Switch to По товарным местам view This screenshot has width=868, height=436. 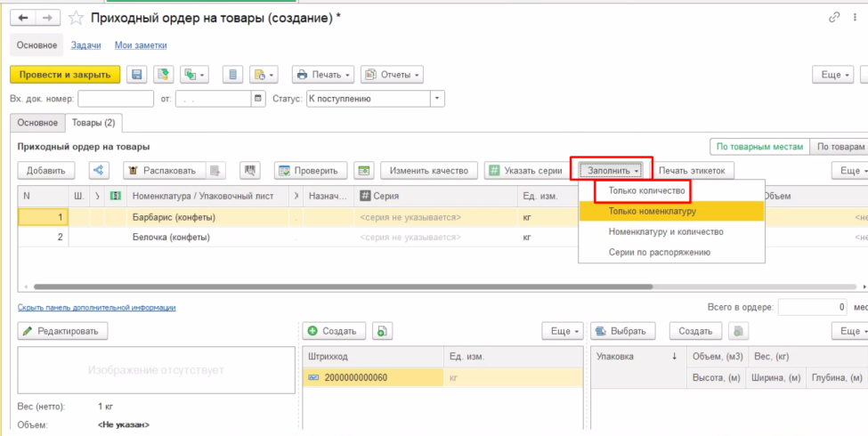click(x=759, y=147)
